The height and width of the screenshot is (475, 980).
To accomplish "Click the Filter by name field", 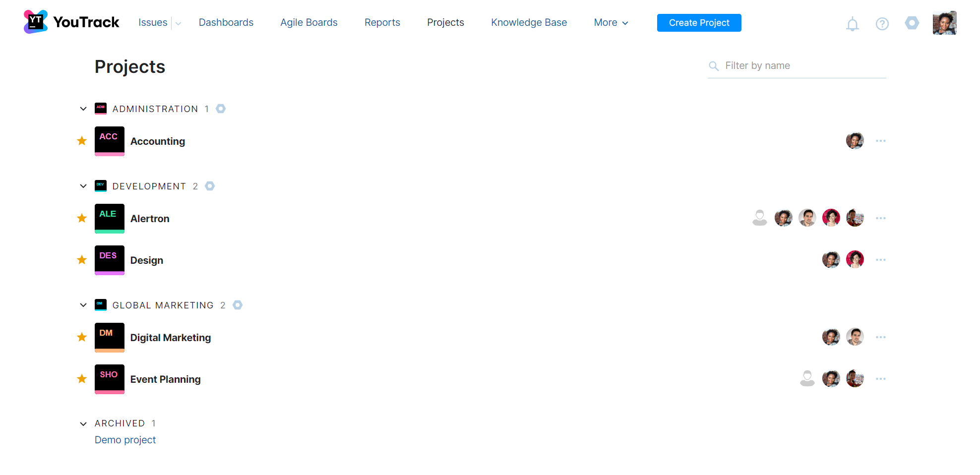I will tap(794, 65).
